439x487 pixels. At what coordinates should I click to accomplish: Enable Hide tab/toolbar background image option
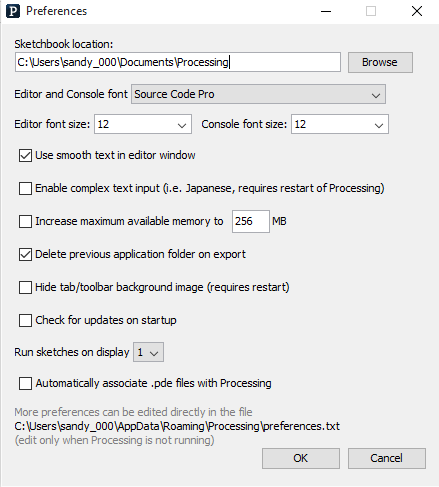pyautogui.click(x=25, y=287)
